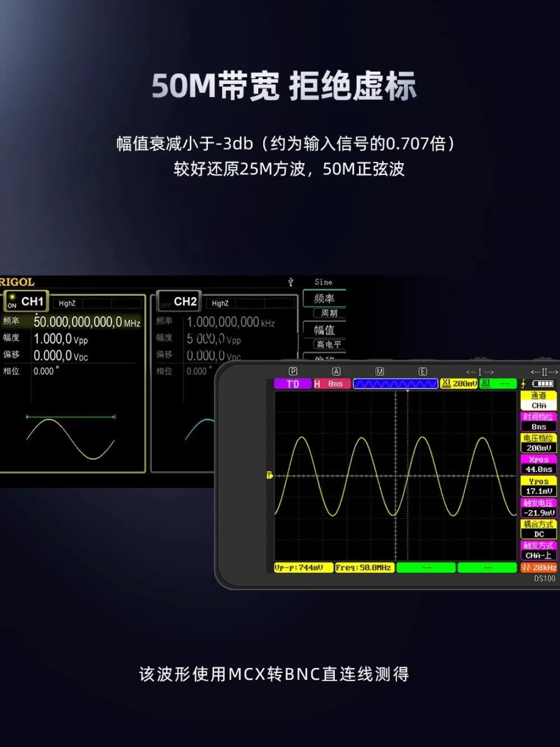Click CH1 frequency 50.000,000,000,0 MHz value

(x=87, y=322)
